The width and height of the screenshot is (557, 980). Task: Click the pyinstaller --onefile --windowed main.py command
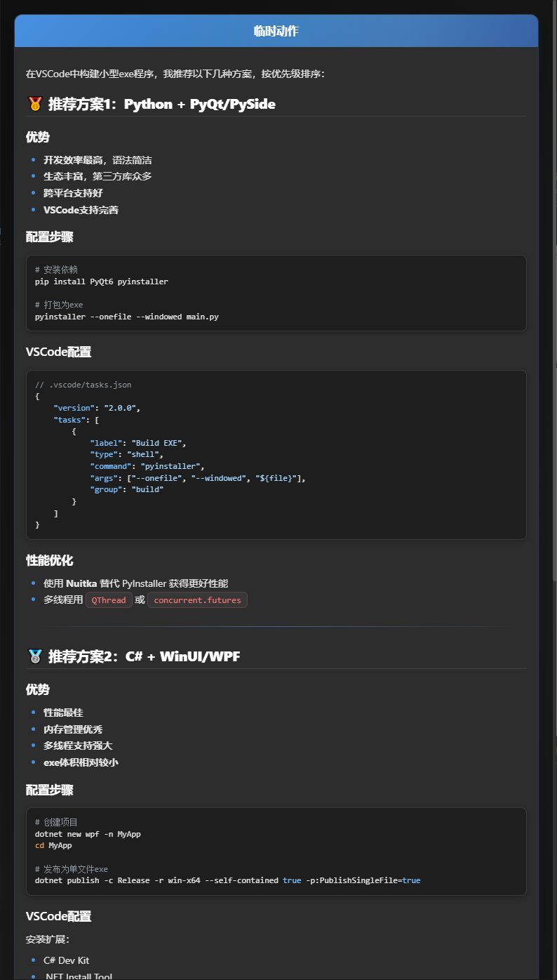(127, 317)
